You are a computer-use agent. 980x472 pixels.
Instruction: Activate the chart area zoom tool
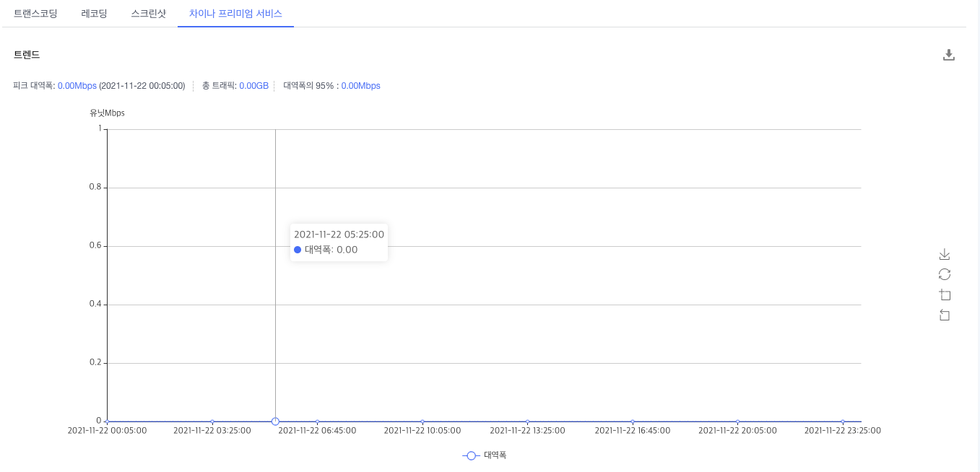click(x=944, y=294)
